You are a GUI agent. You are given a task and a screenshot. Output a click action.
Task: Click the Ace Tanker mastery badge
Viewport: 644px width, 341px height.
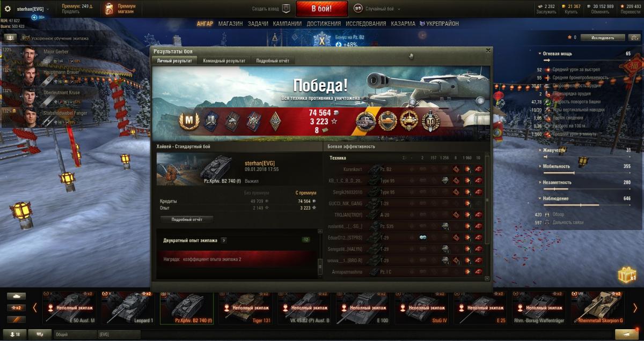click(189, 121)
